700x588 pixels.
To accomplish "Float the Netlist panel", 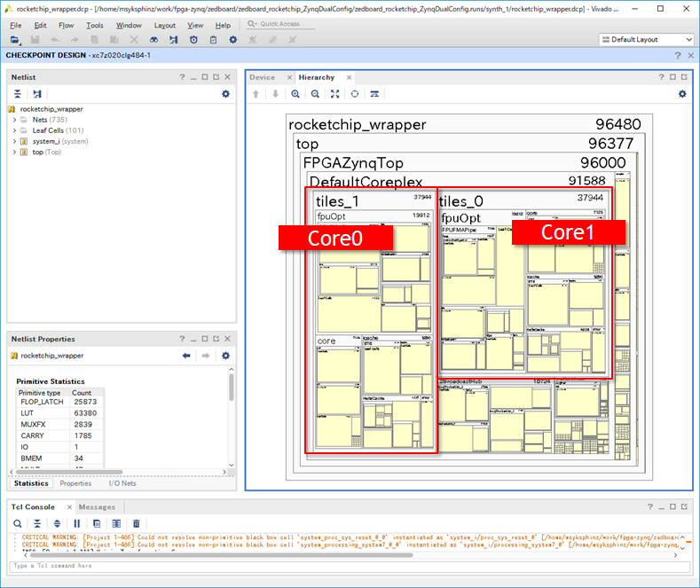I will pyautogui.click(x=216, y=77).
